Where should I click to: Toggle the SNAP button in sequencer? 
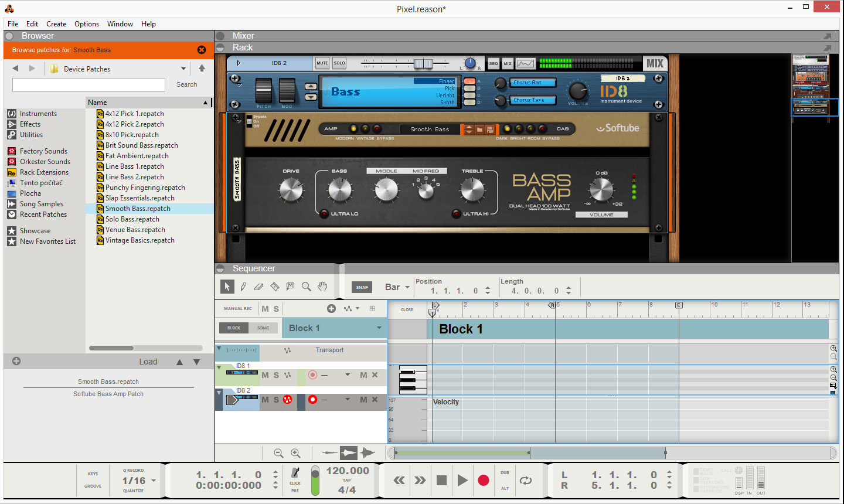coord(362,287)
